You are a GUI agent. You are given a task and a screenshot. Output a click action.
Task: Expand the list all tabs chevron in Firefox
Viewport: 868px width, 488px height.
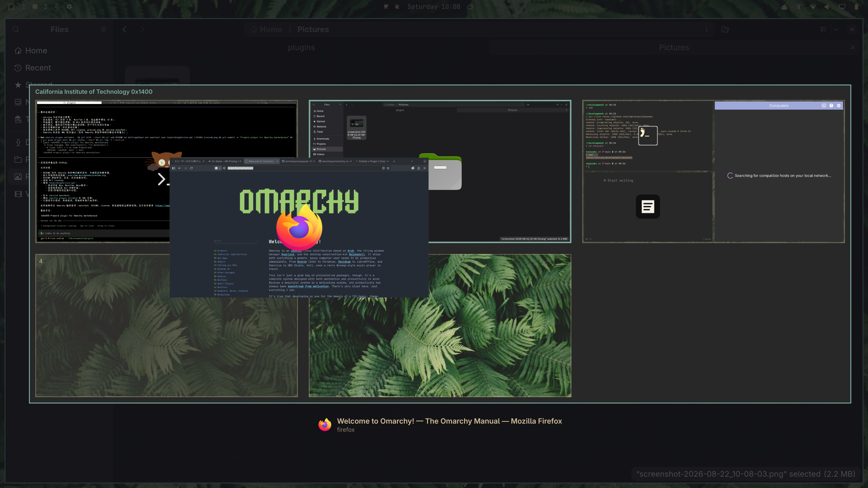click(x=412, y=161)
